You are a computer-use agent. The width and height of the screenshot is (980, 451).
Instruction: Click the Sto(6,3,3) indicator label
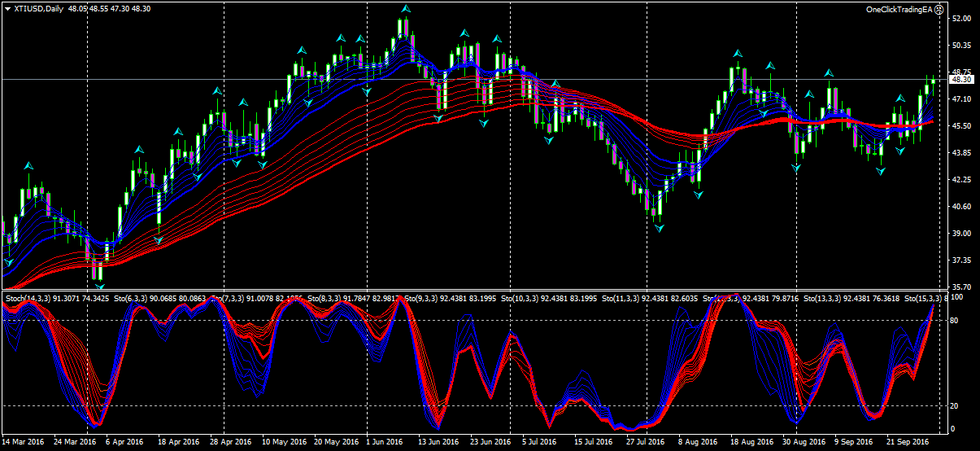(x=128, y=300)
